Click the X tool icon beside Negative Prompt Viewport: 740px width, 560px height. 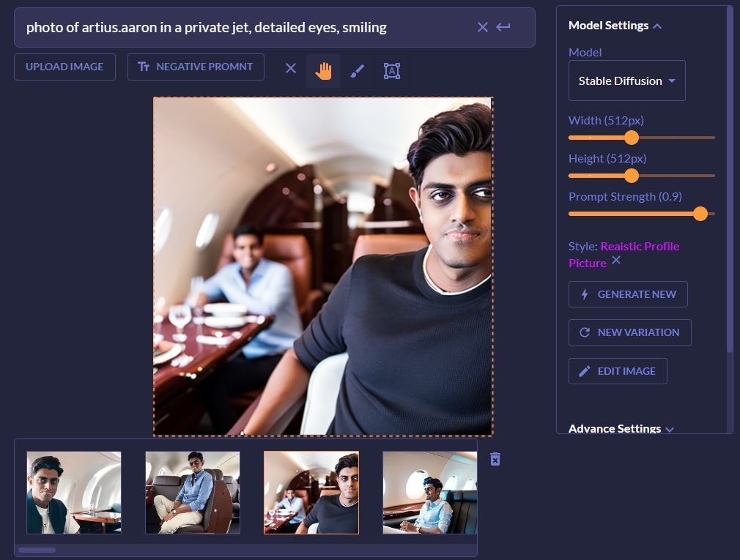291,68
